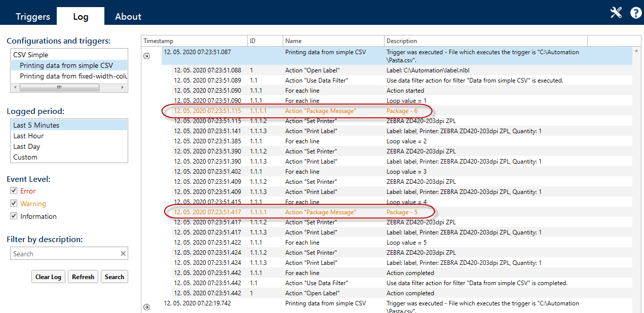Click the help question mark icon
The height and width of the screenshot is (313, 644).
(635, 13)
